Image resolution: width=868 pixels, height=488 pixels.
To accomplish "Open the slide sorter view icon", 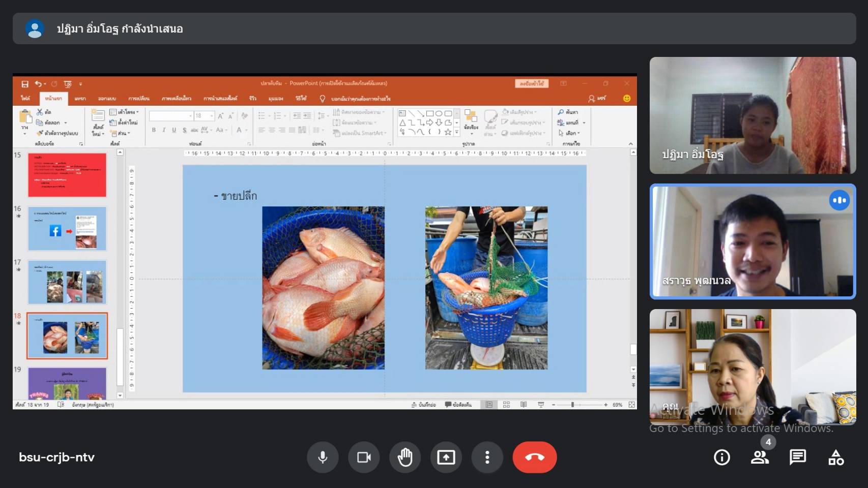I will click(x=506, y=405).
